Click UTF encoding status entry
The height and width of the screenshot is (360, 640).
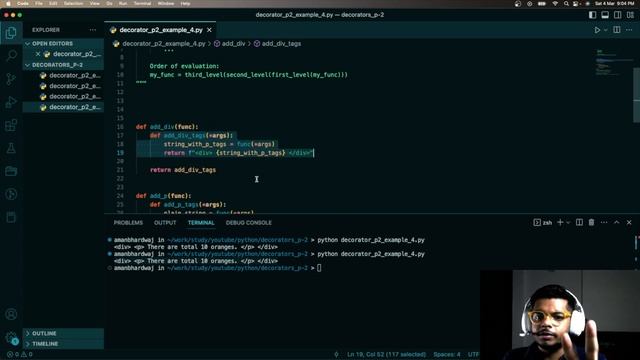[473, 354]
